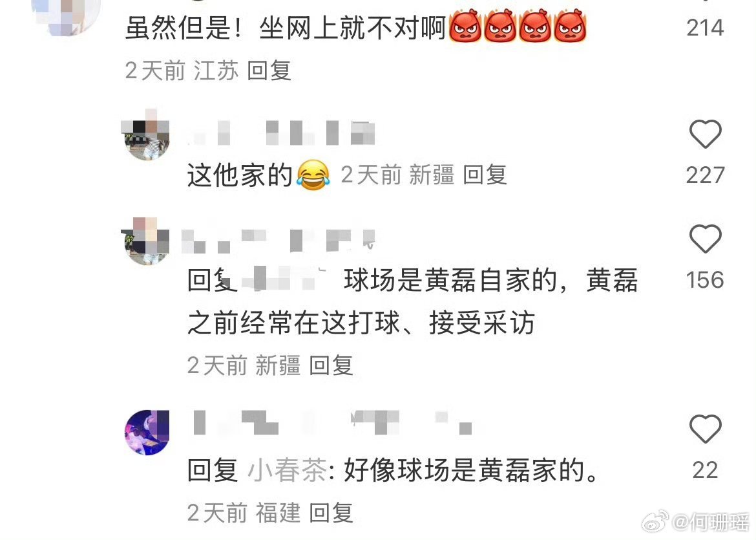Like the comment with 22 likes
The height and width of the screenshot is (540, 756).
[705, 429]
